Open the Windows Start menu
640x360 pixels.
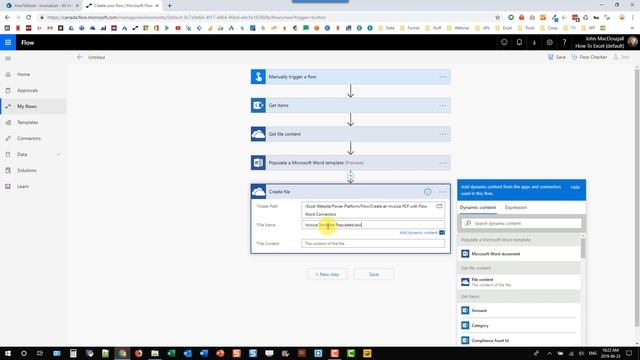(7, 353)
